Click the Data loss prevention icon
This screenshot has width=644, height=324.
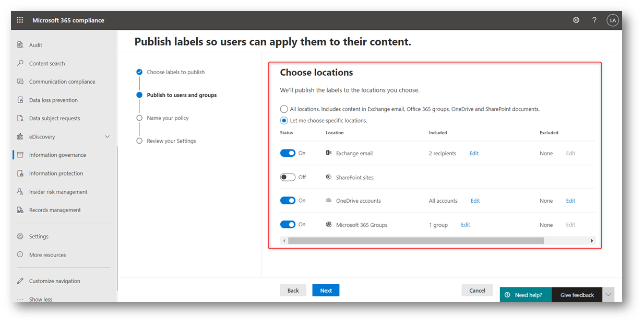(20, 100)
